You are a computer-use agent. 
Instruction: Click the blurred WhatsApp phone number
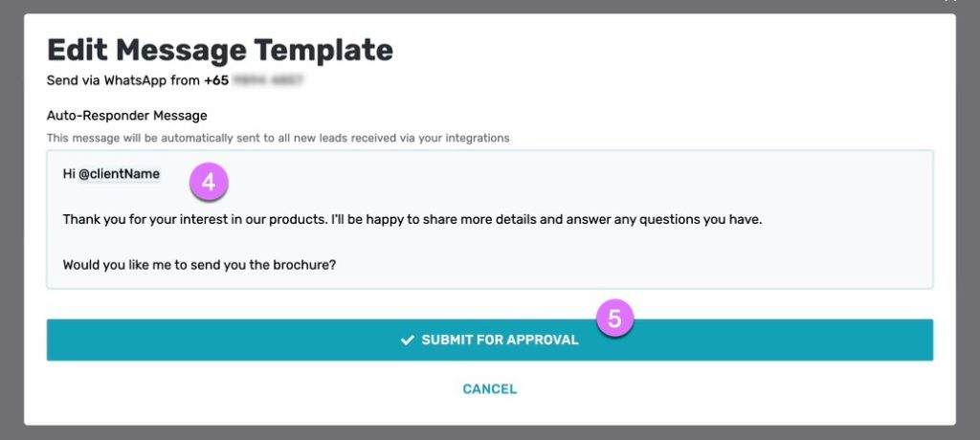tap(268, 80)
